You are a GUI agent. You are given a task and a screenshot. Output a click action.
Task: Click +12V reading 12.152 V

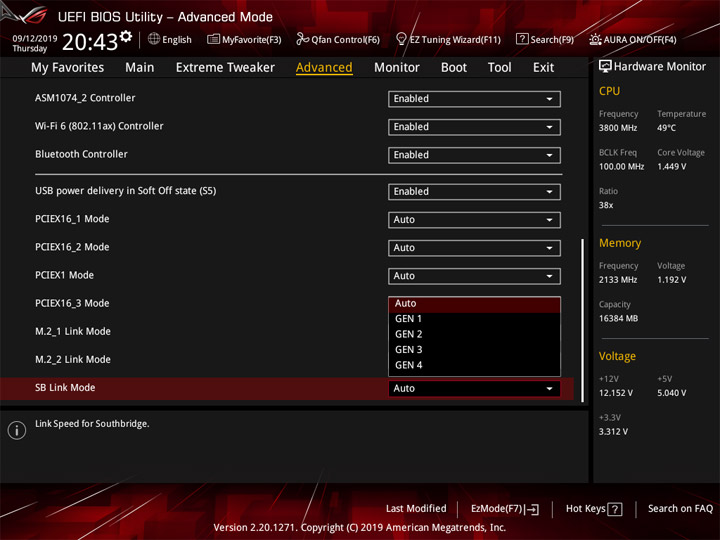pos(616,394)
